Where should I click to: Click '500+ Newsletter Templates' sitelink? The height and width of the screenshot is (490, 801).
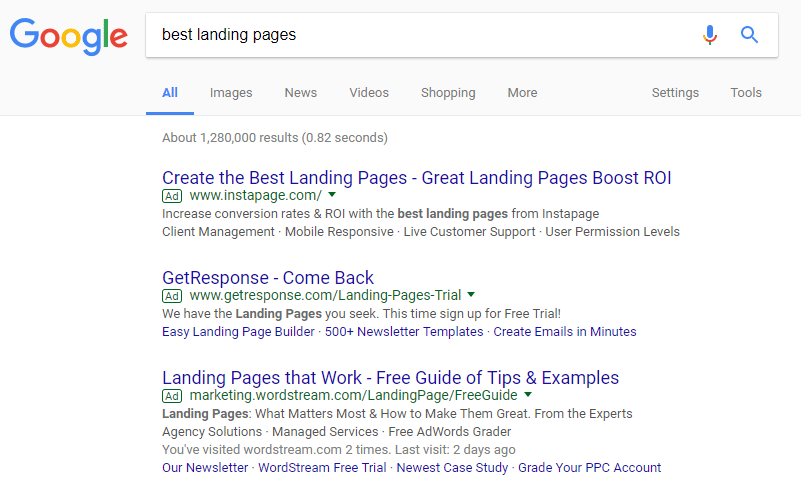coord(404,332)
